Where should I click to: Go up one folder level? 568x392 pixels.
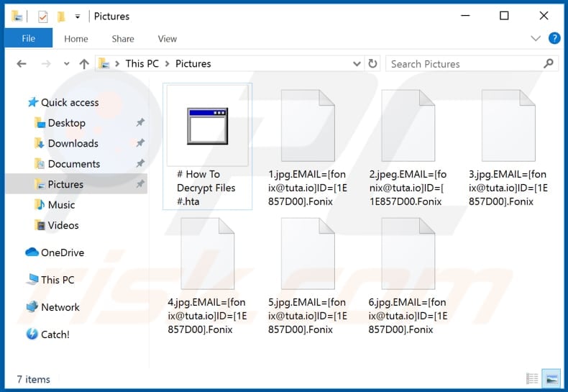(84, 64)
